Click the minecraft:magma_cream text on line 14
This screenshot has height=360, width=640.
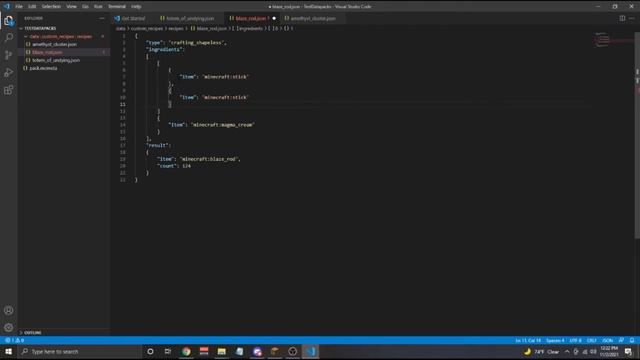coord(222,124)
